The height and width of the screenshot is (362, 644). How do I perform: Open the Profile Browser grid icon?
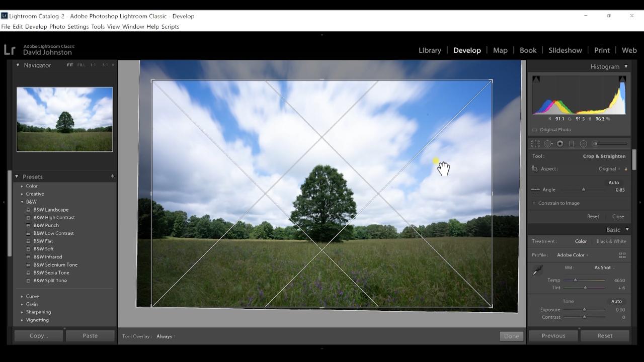[x=622, y=255]
